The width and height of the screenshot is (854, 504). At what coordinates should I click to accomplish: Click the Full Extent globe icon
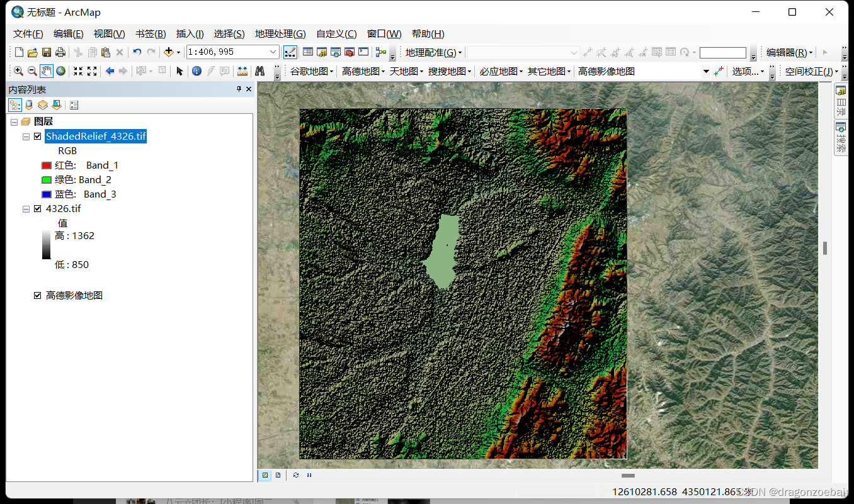(60, 70)
